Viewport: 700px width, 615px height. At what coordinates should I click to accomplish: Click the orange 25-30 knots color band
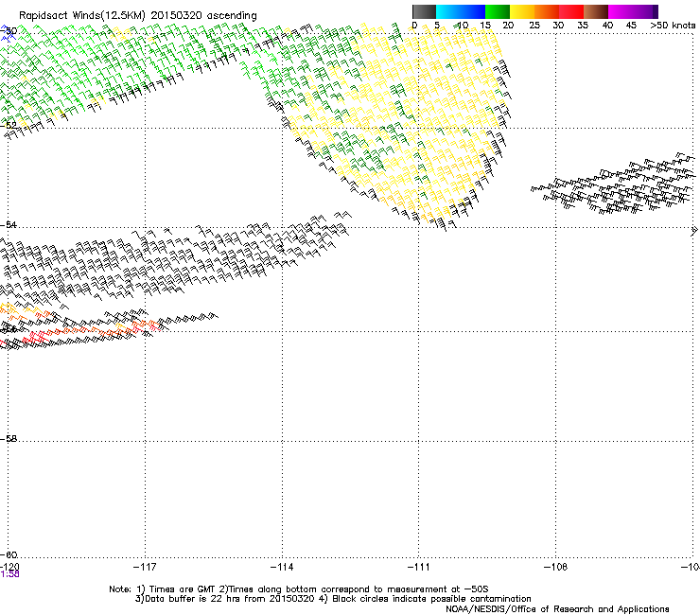(547, 11)
